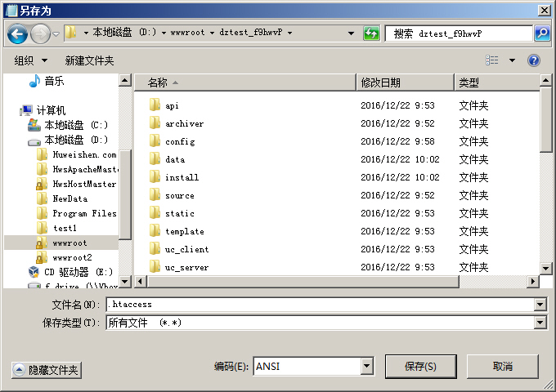Open the view options dropdown arrow
Viewport: 556px width, 392px height.
pos(512,60)
